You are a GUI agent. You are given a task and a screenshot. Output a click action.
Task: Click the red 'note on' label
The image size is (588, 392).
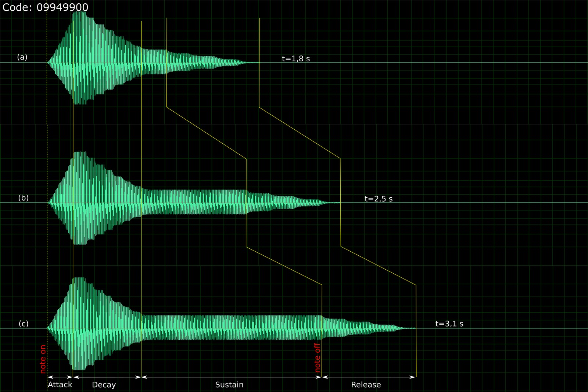pyautogui.click(x=43, y=359)
